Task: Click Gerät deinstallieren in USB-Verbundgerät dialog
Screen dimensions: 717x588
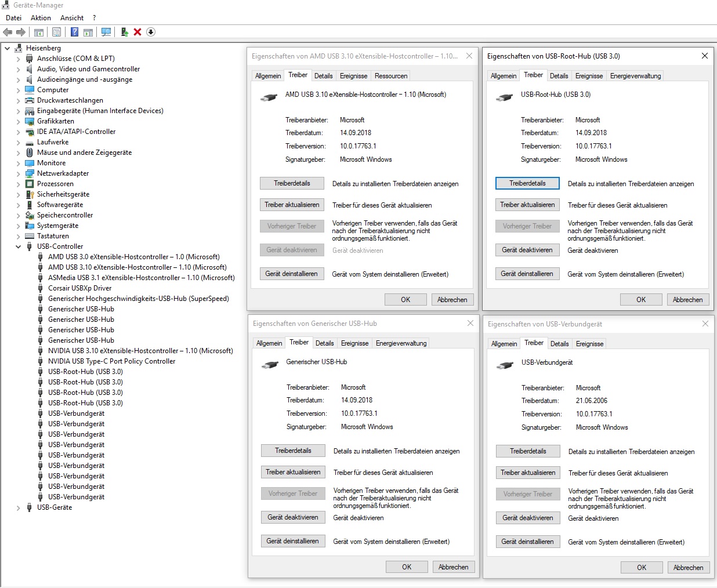Action: click(527, 542)
